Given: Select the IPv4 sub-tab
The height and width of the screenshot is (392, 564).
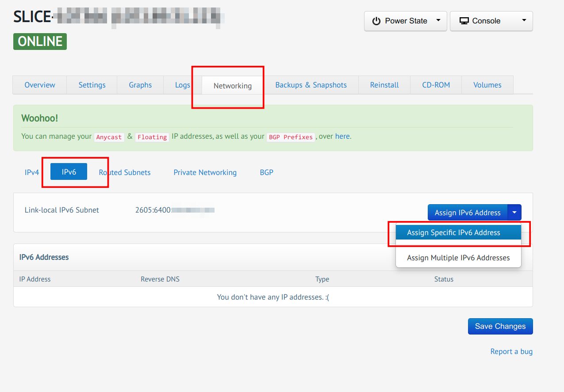Looking at the screenshot, I should coord(32,172).
